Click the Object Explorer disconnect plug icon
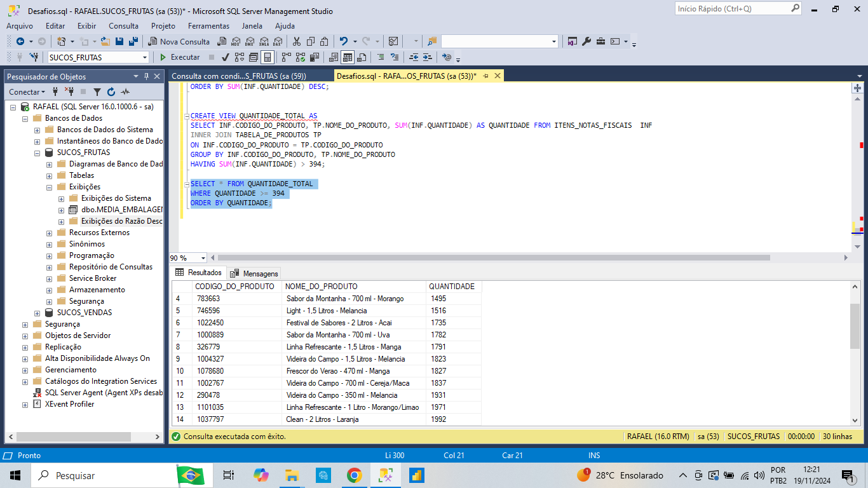This screenshot has width=868, height=488. [x=69, y=91]
